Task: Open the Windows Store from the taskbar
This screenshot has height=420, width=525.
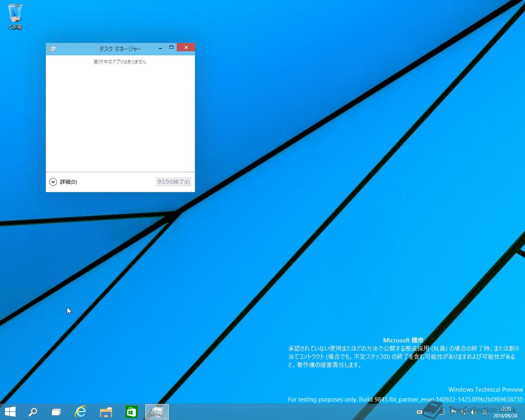Action: tap(131, 412)
